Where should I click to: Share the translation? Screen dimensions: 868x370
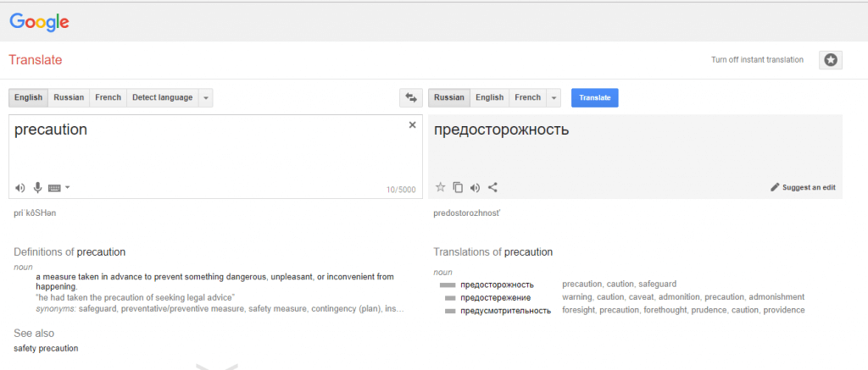[x=492, y=187]
